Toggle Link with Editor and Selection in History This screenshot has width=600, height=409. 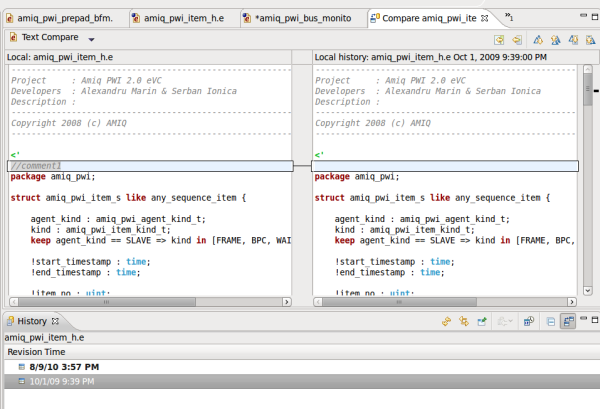(x=464, y=321)
